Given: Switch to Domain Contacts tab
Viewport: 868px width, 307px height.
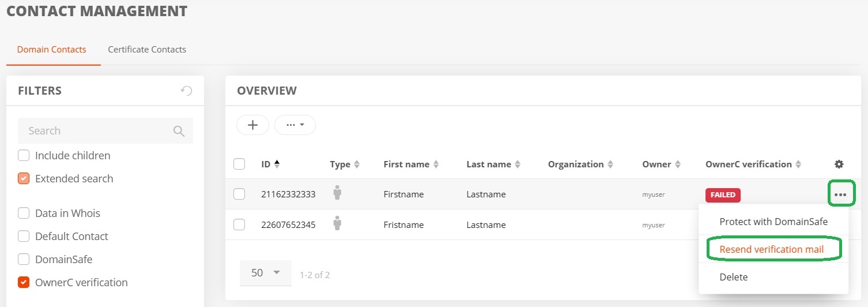Looking at the screenshot, I should coord(52,50).
